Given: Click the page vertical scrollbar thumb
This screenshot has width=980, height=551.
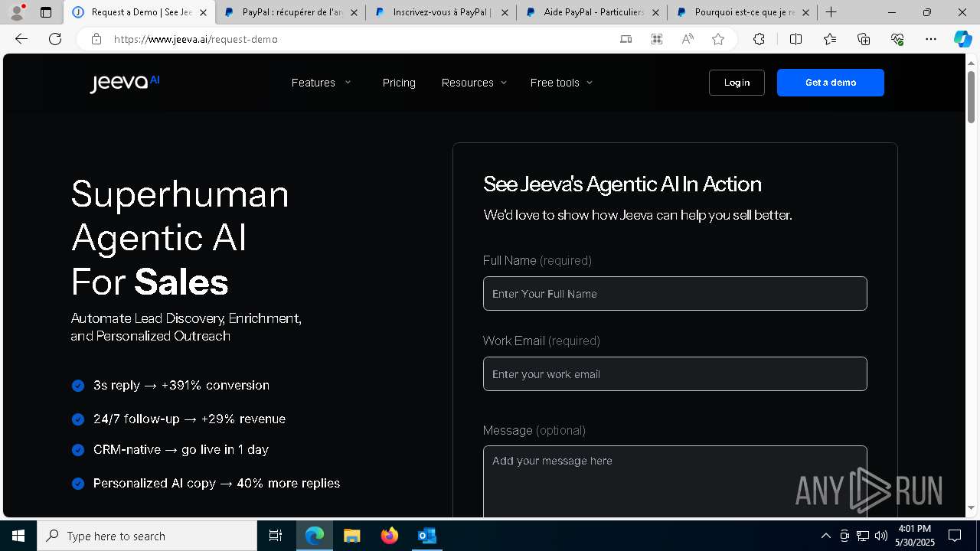Looking at the screenshot, I should pyautogui.click(x=971, y=96).
